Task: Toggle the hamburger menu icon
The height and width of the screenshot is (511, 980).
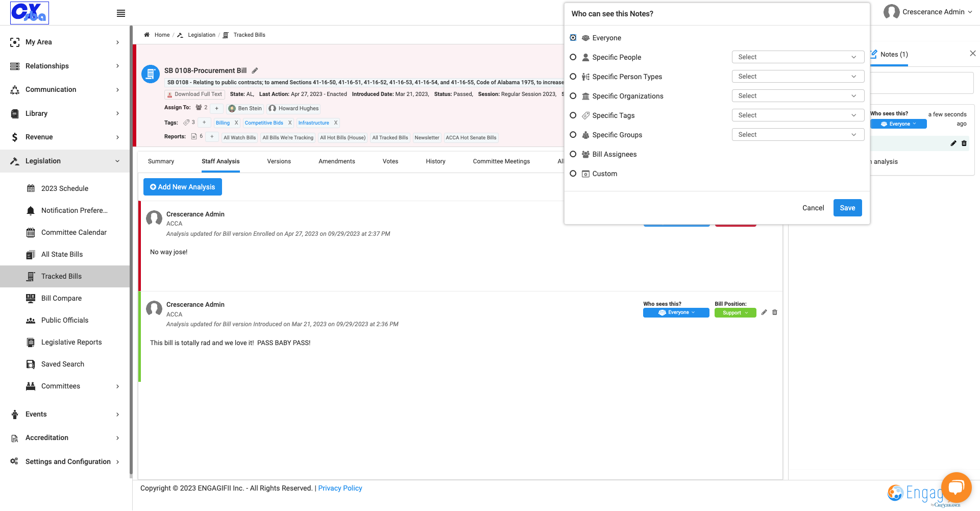Action: click(x=121, y=13)
